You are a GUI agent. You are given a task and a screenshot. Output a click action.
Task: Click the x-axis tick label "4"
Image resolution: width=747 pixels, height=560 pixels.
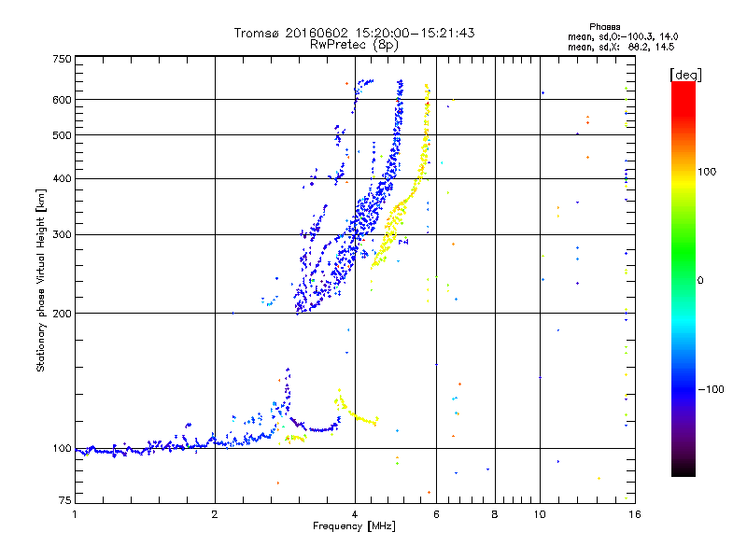pos(355,514)
